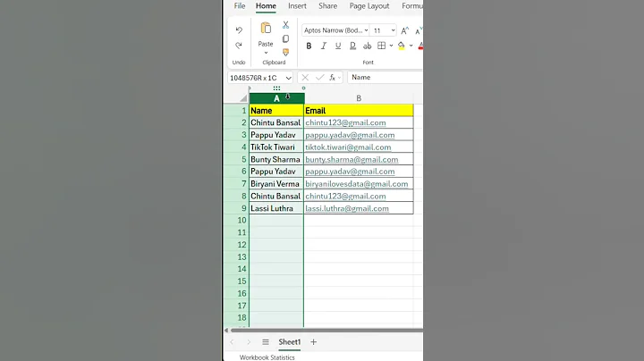Open the Name Box dropdown
This screenshot has height=361, width=644.
pos(289,78)
